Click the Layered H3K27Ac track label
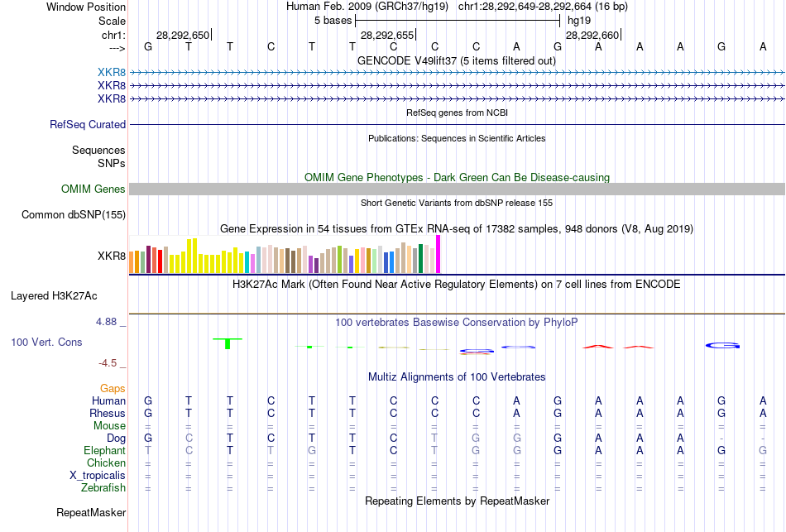786x532 pixels. (x=54, y=296)
